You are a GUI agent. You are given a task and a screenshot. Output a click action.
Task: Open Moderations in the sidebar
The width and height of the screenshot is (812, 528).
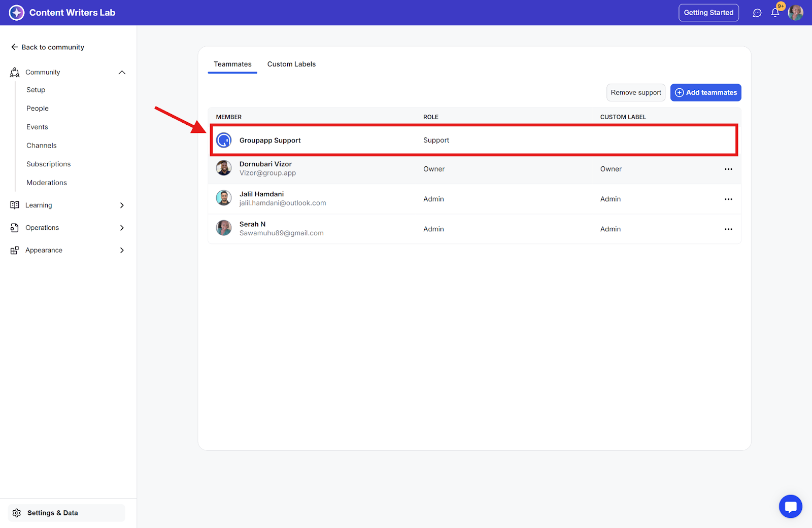tap(47, 183)
